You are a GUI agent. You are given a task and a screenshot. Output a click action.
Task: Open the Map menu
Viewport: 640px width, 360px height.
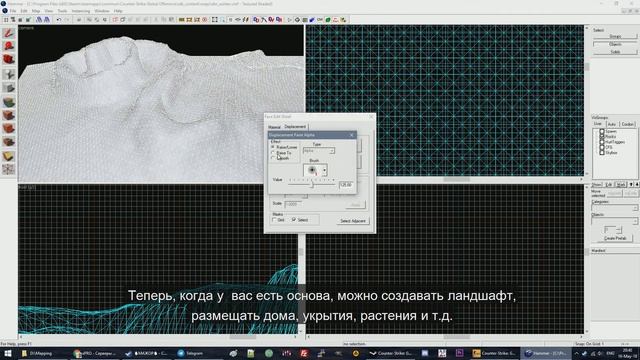coord(36,11)
